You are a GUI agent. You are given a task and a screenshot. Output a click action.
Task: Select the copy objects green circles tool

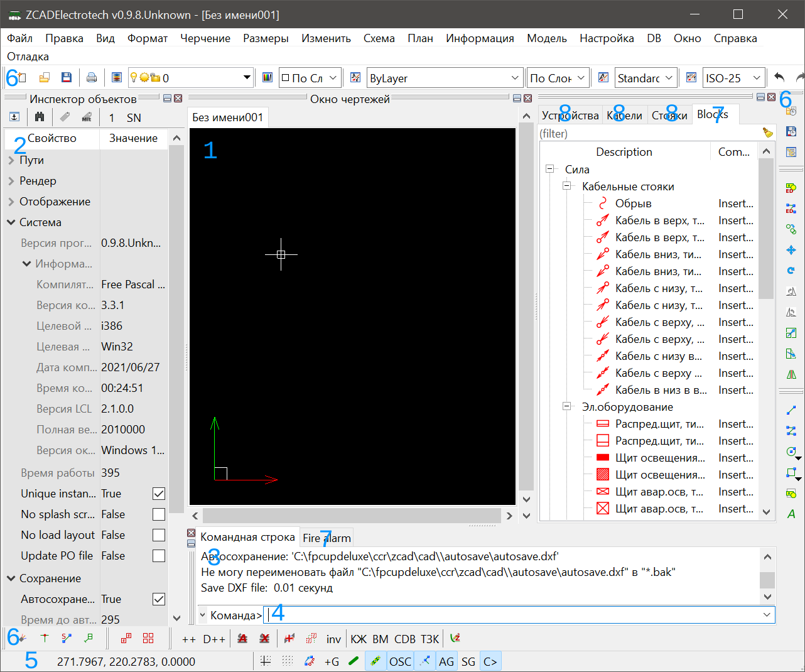(791, 229)
